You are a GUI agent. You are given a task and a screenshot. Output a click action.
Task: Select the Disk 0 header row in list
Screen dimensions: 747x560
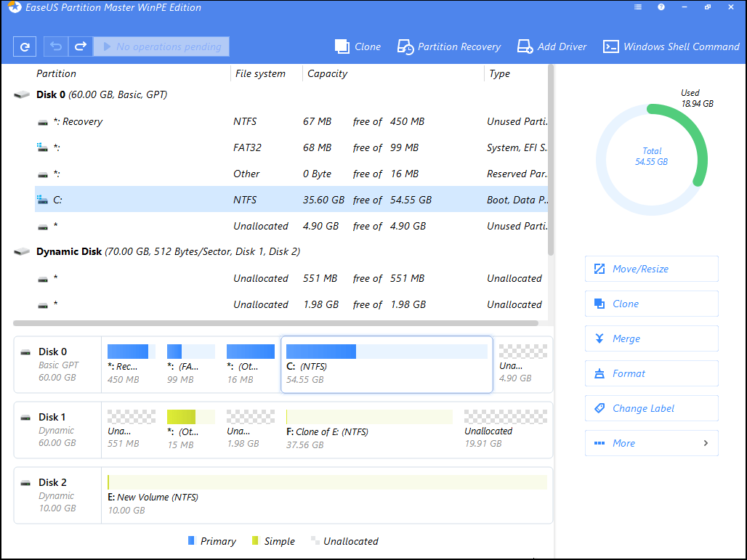pos(280,94)
